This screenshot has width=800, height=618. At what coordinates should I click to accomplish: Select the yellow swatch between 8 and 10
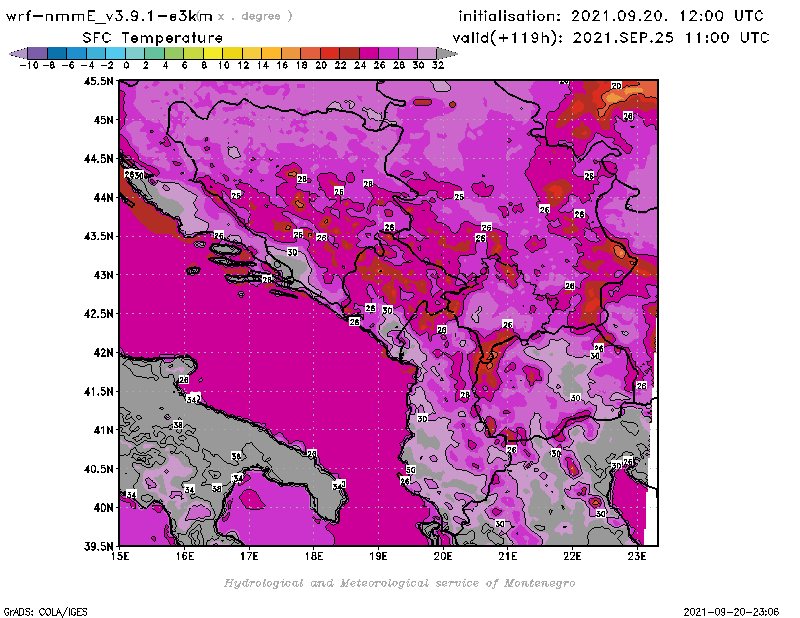click(213, 53)
